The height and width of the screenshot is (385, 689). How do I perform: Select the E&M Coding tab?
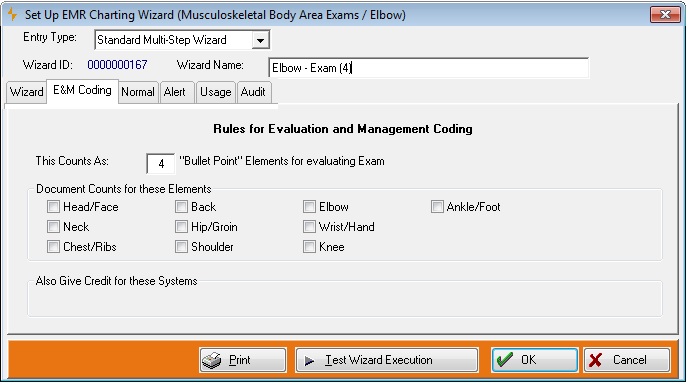(82, 91)
